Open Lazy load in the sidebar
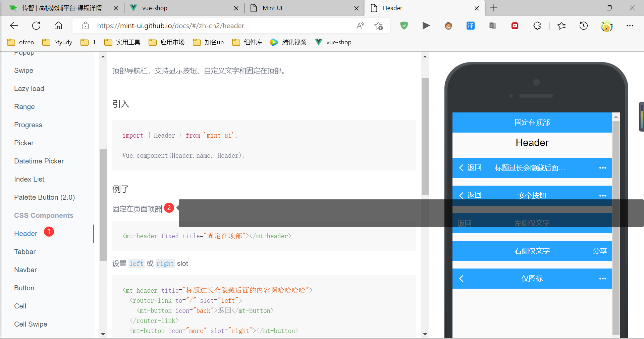This screenshot has height=339, width=644. (x=29, y=89)
